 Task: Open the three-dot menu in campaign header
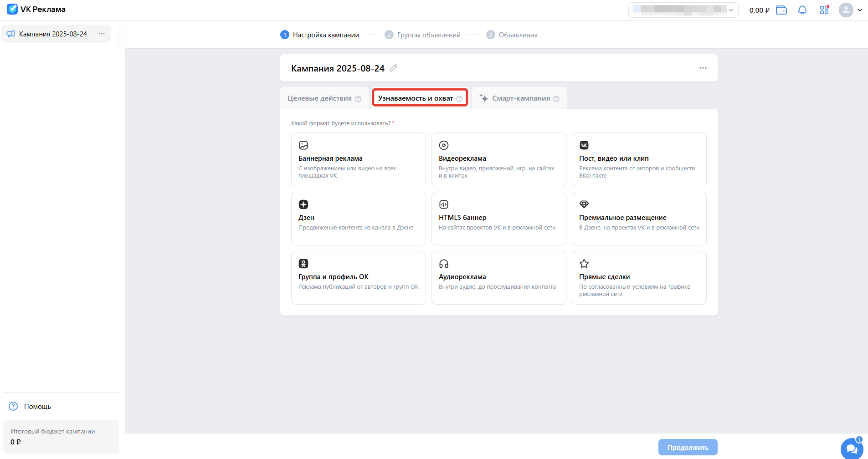(703, 68)
